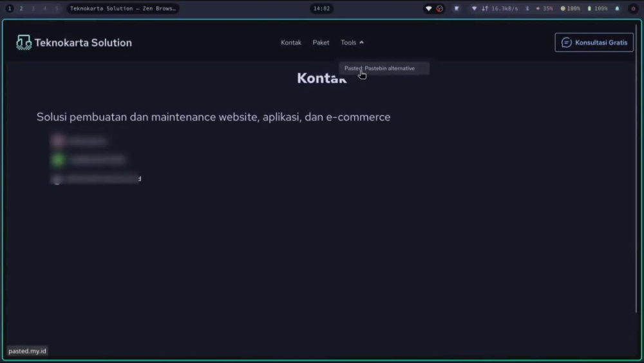
Task: Click the white heart-shaped tray icon
Action: tap(428, 8)
